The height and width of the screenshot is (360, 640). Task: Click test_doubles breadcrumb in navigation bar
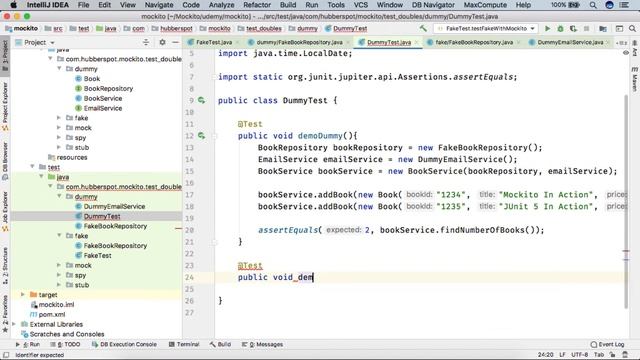(x=264, y=29)
